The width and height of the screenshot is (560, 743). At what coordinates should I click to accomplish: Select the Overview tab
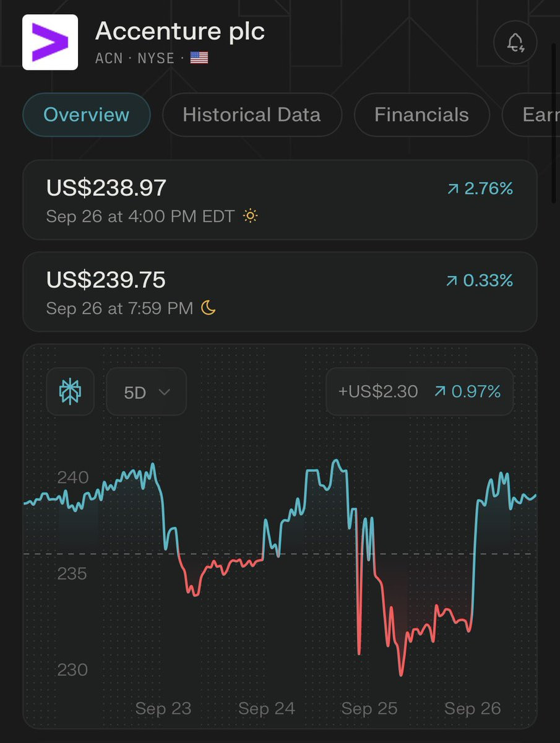pyautogui.click(x=87, y=115)
